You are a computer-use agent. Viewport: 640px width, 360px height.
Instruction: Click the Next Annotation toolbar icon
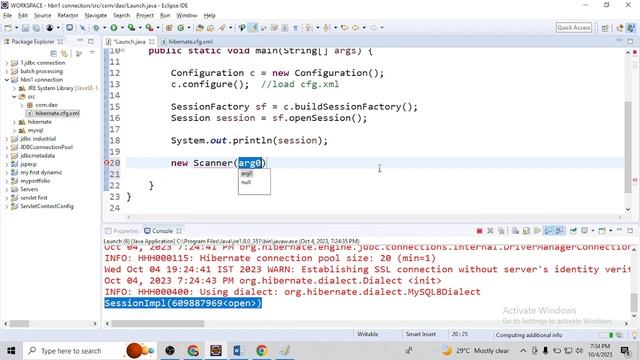click(309, 28)
